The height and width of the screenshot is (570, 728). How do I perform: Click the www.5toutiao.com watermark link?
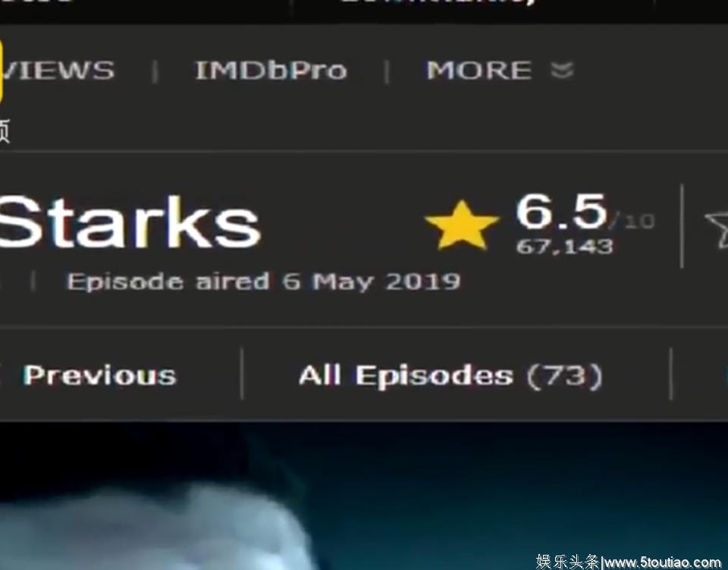(x=664, y=562)
